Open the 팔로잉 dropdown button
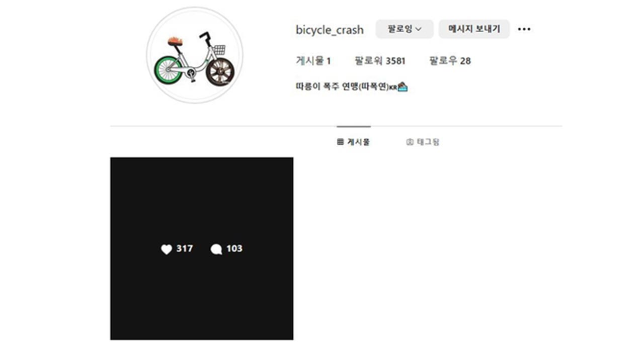 [404, 29]
